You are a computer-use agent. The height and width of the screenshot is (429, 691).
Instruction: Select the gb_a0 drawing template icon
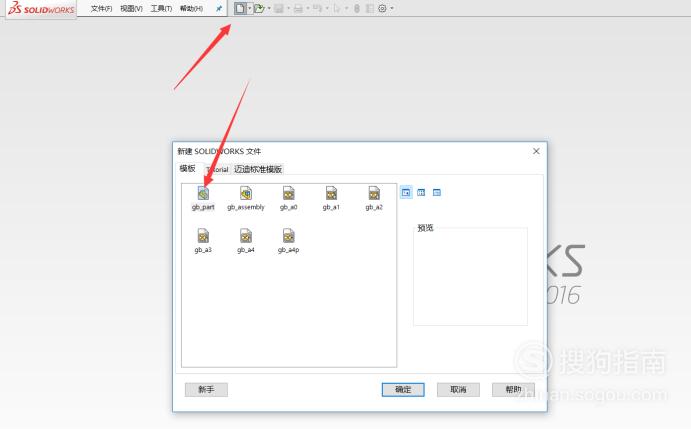point(289,193)
